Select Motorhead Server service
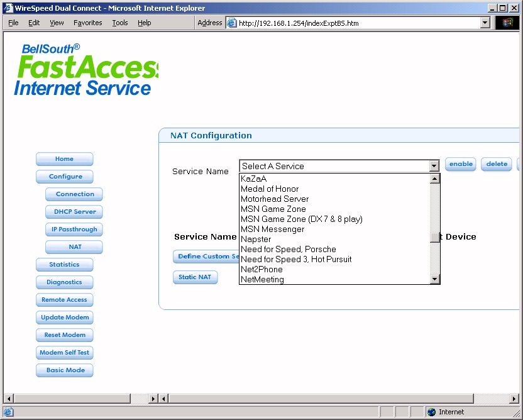This screenshot has height=420, width=523. tap(335, 199)
